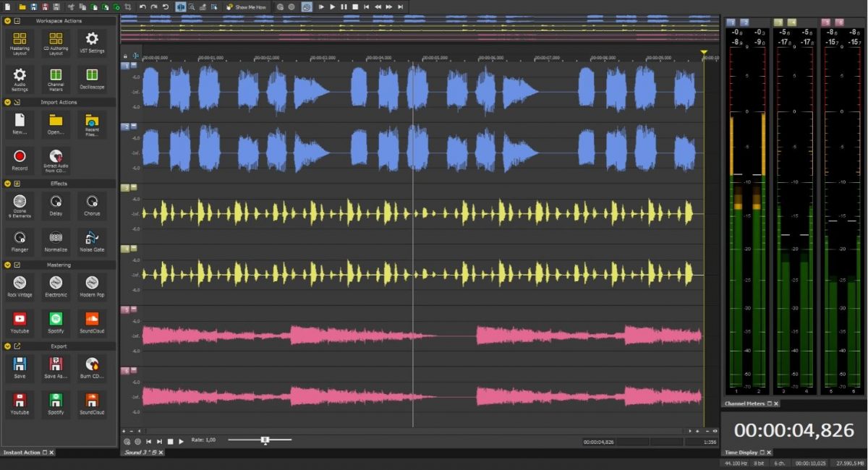
Task: Launch the Ozone 9 Elements effect
Action: (x=20, y=205)
